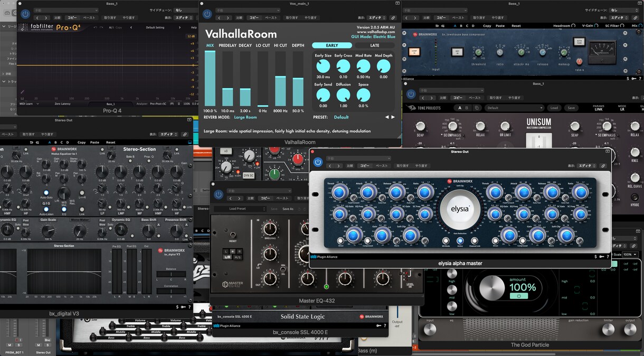Image resolution: width=644 pixels, height=356 pixels.
Task: Go to the next ValhallaRoom preset with the right arrow
Action: click(393, 117)
